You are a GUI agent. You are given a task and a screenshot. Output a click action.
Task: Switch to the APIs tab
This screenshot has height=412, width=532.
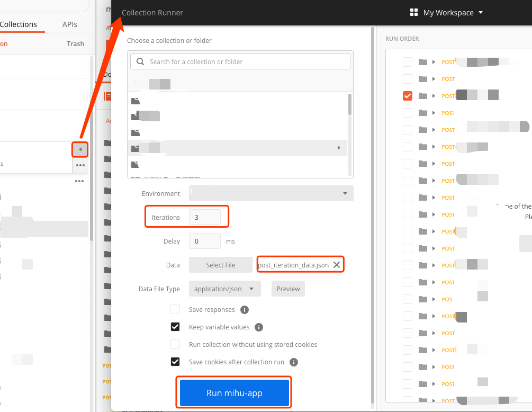(x=69, y=24)
